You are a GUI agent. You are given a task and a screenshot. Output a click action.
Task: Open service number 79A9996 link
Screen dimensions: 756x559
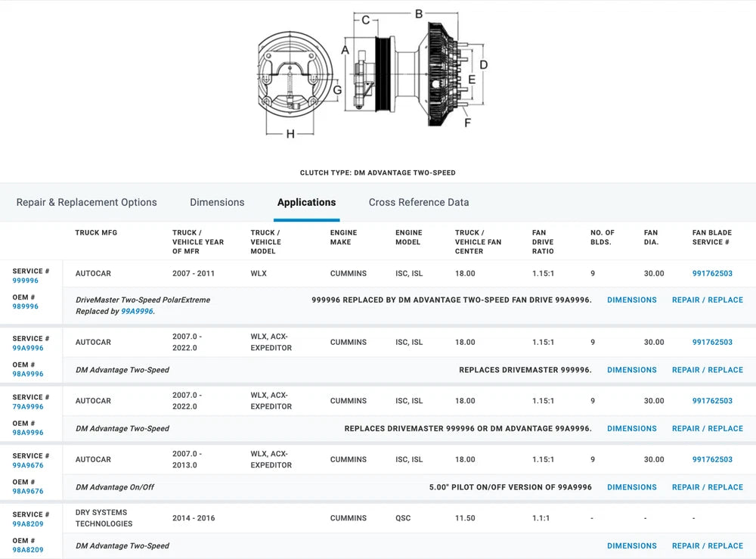coord(28,407)
